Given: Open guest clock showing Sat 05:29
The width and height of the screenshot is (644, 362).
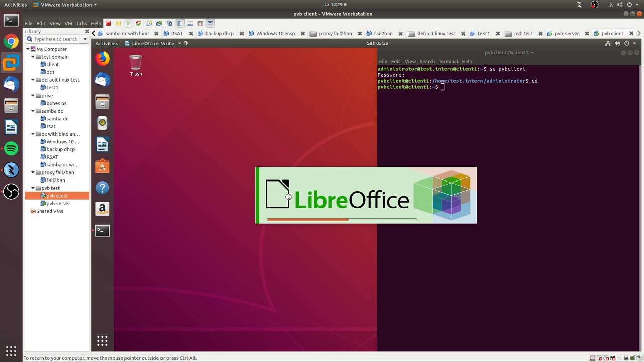Looking at the screenshot, I should click(377, 43).
